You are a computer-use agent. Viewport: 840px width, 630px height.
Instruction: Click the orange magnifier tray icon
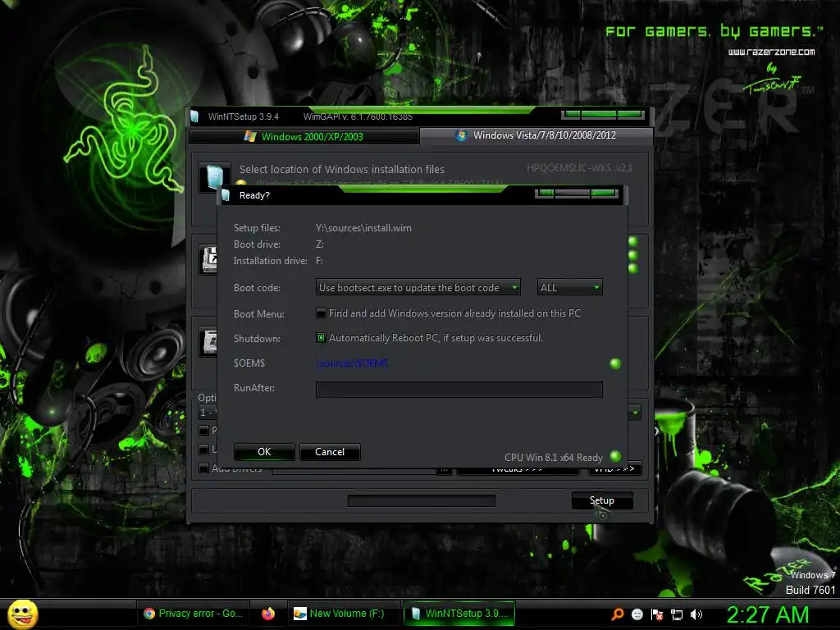point(618,614)
